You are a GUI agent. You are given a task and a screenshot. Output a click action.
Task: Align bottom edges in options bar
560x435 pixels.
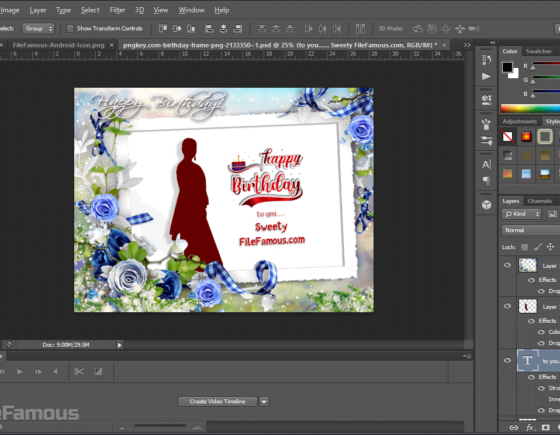[x=191, y=29]
